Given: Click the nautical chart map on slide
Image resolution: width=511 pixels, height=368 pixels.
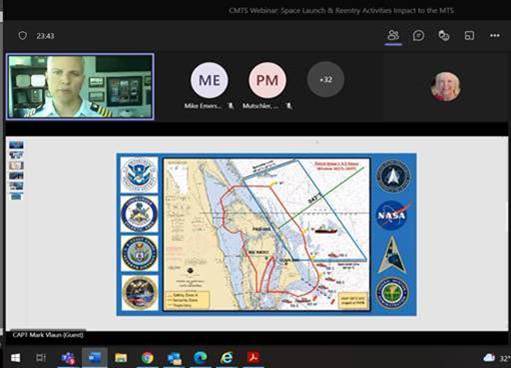Looking at the screenshot, I should 266,234.
